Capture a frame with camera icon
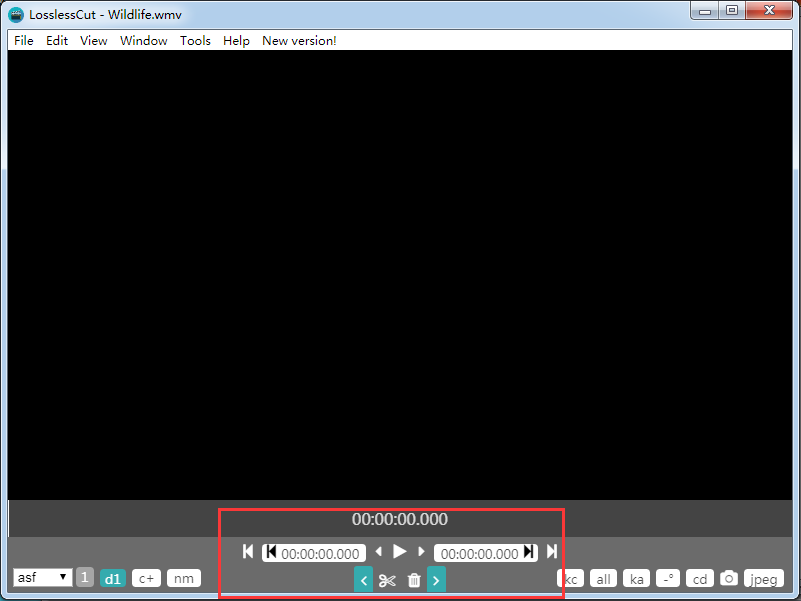Image resolution: width=801 pixels, height=601 pixels. [729, 578]
